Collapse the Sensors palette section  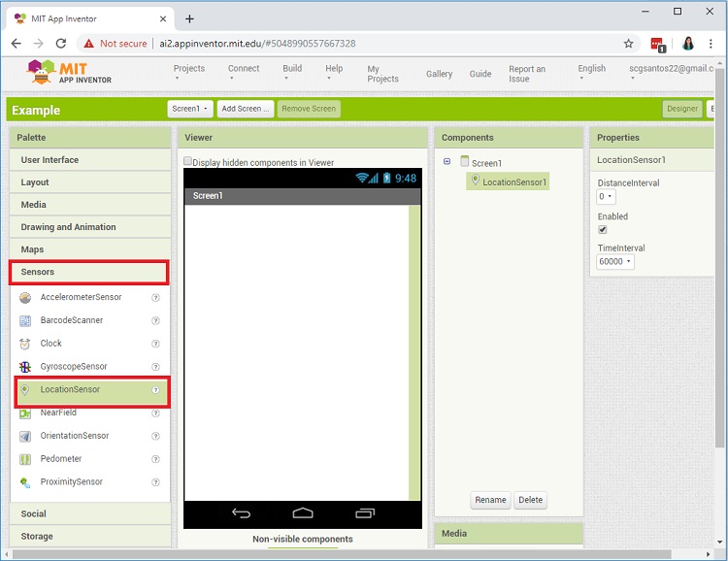coord(88,272)
